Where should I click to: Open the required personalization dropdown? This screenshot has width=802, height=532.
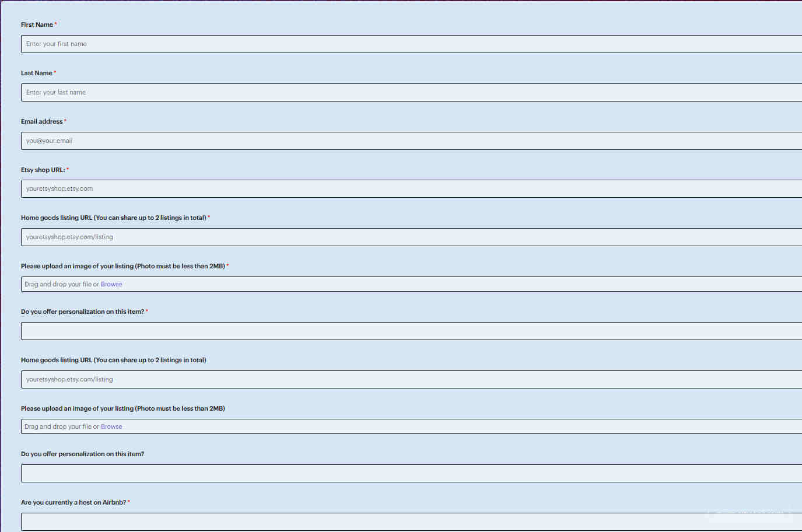408,331
